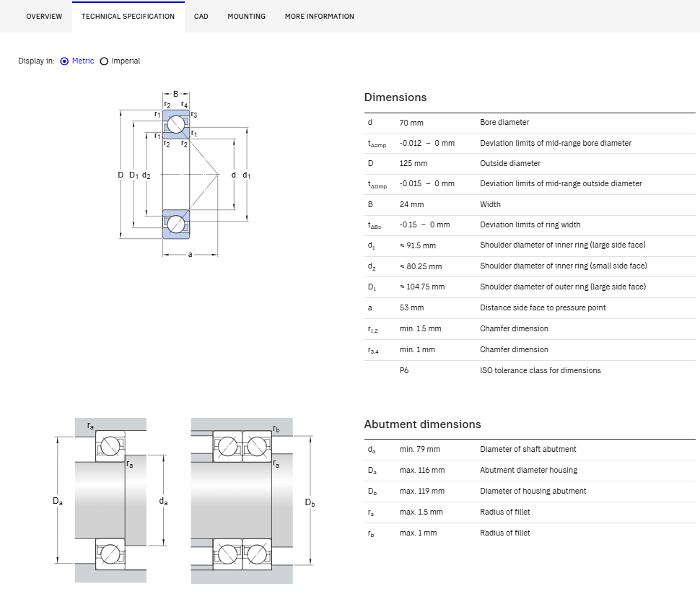This screenshot has width=700, height=594.
Task: Open the Overview tab
Action: click(x=44, y=17)
